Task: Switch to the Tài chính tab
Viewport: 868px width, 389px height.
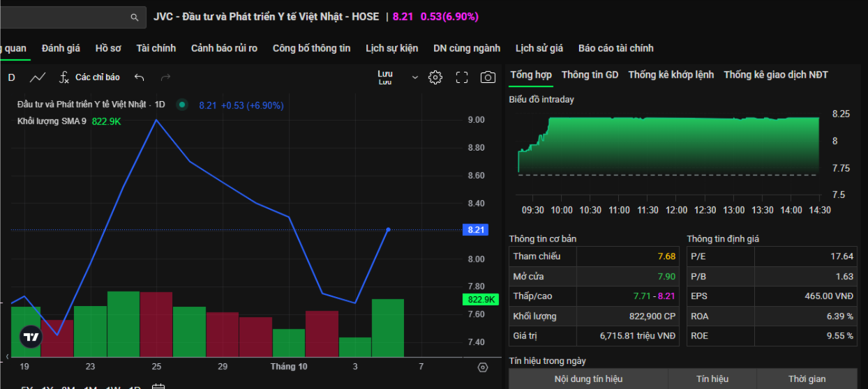Action: coord(156,48)
